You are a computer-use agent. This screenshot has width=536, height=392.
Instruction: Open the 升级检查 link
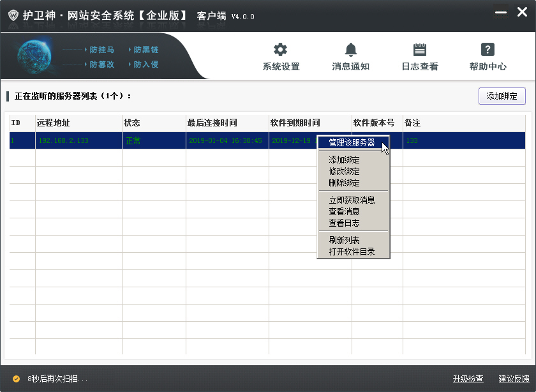[468, 379]
